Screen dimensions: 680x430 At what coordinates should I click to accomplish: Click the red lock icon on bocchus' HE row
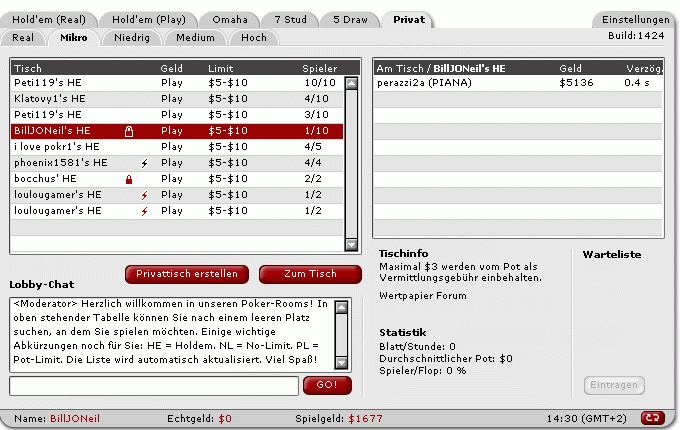click(x=129, y=179)
